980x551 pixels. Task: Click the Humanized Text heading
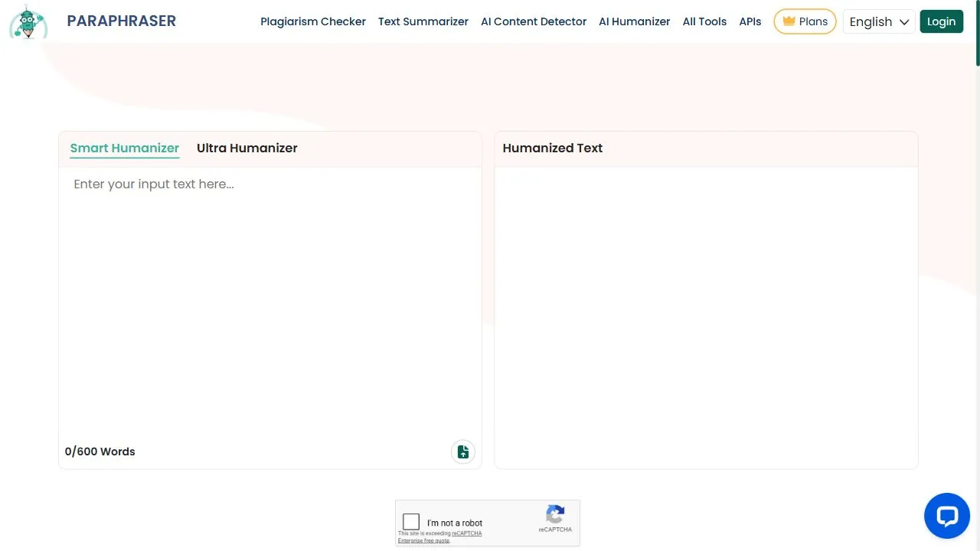[553, 148]
